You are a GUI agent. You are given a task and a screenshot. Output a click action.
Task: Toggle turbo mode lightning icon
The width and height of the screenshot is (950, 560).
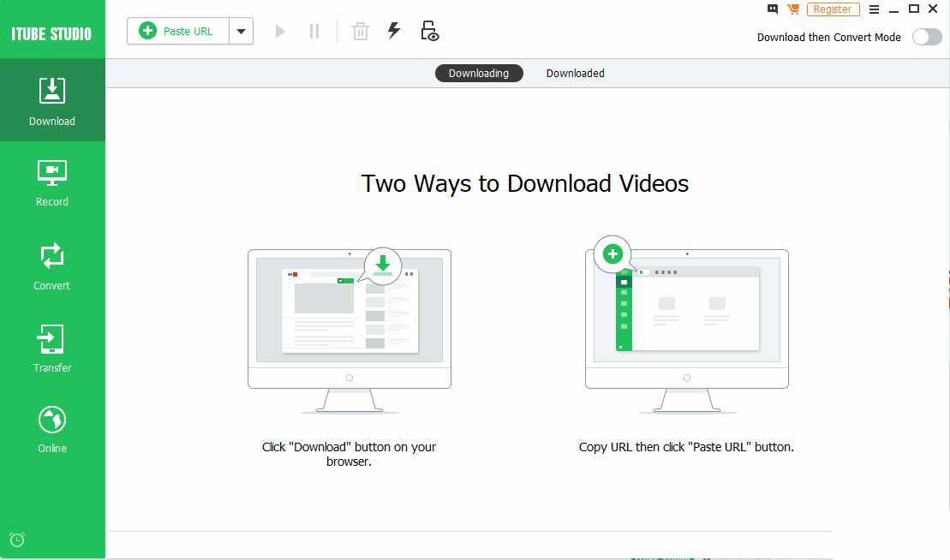(394, 31)
